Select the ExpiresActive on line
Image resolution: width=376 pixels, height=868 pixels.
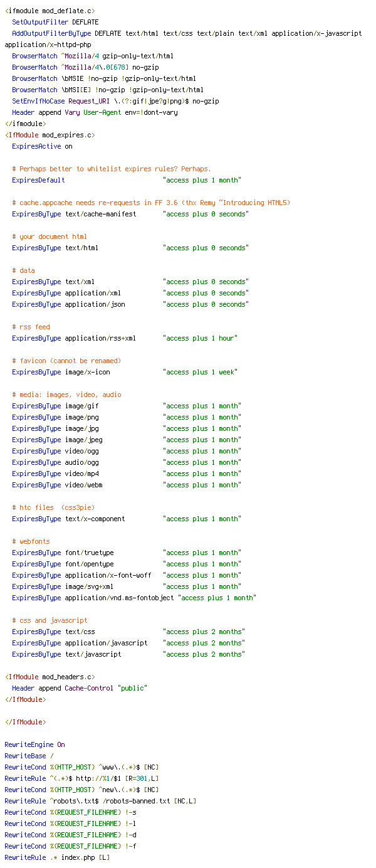pos(42,146)
